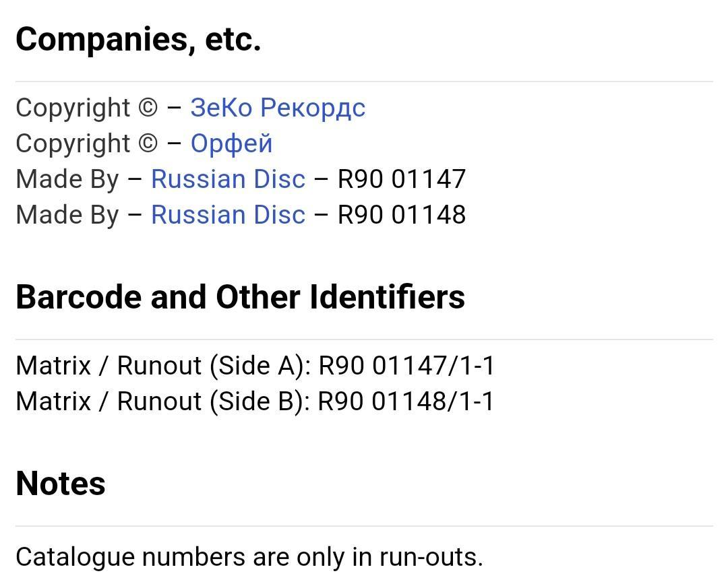Click the R90 01147/1-1 runout value
The width and height of the screenshot is (728, 584).
[406, 366]
